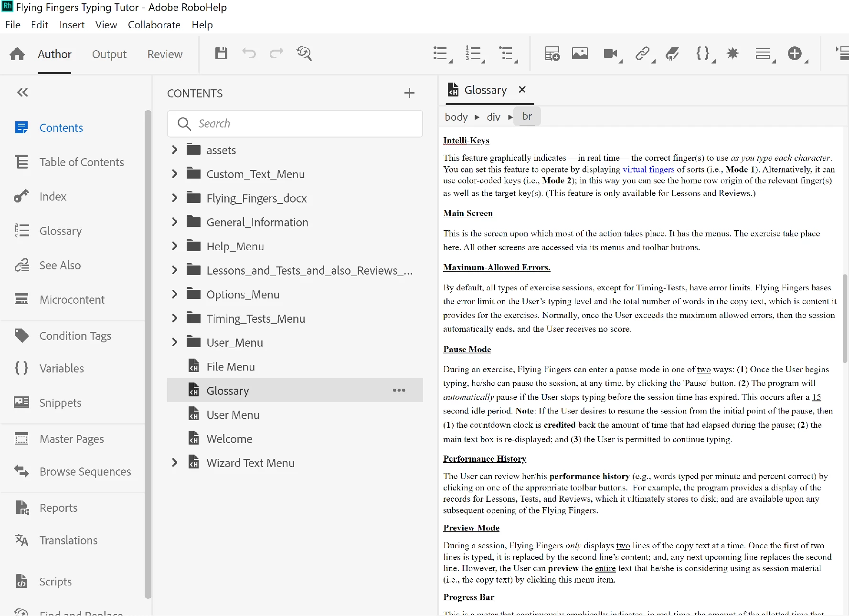Close the Glossary document tab
849x616 pixels.
pyautogui.click(x=522, y=90)
